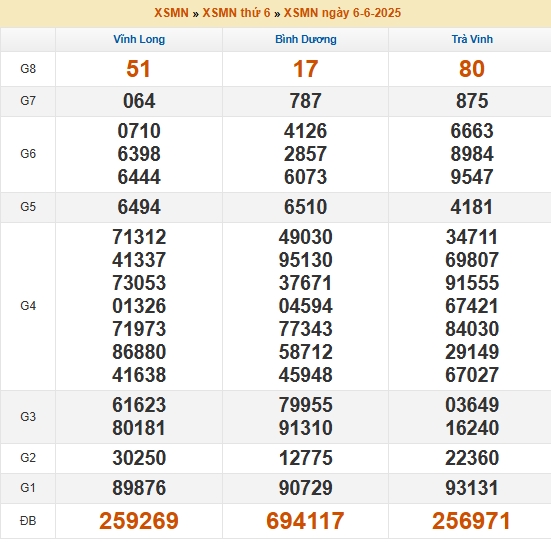Click G4 number 41337
Image resolution: width=551 pixels, height=542 pixels.
pyautogui.click(x=139, y=260)
